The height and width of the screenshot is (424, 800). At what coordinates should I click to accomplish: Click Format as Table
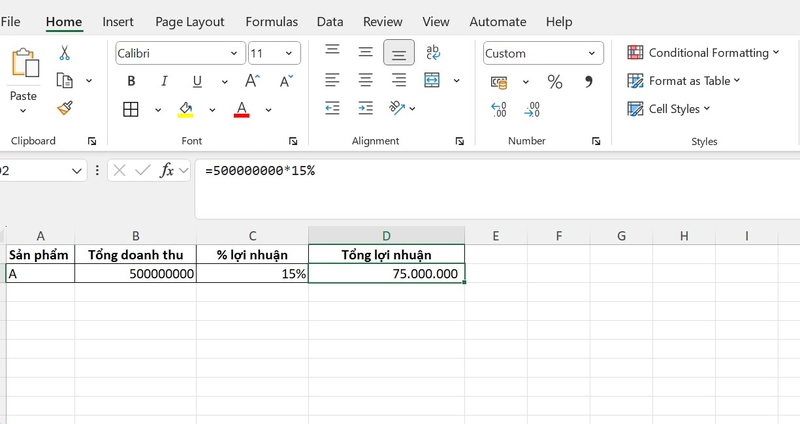[x=684, y=81]
